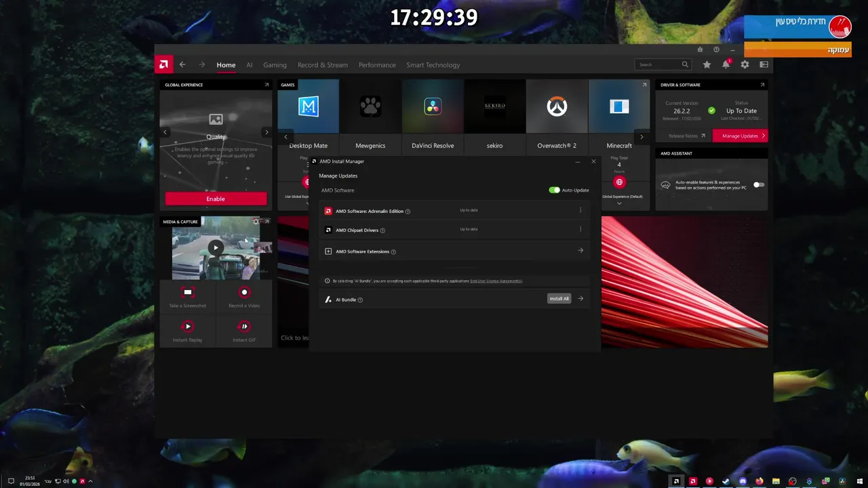Screen dimensions: 868x488
Task: Open the Desktop Mate tile
Action: click(x=309, y=106)
